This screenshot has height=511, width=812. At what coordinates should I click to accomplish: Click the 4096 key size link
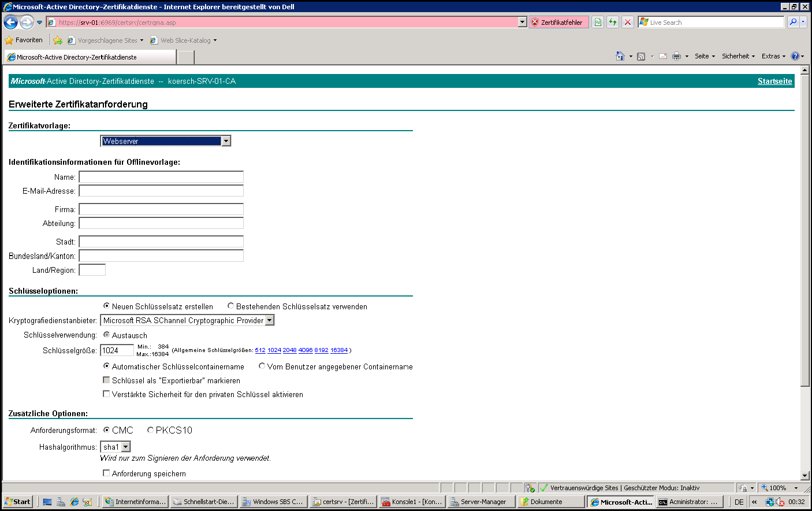[x=306, y=350]
